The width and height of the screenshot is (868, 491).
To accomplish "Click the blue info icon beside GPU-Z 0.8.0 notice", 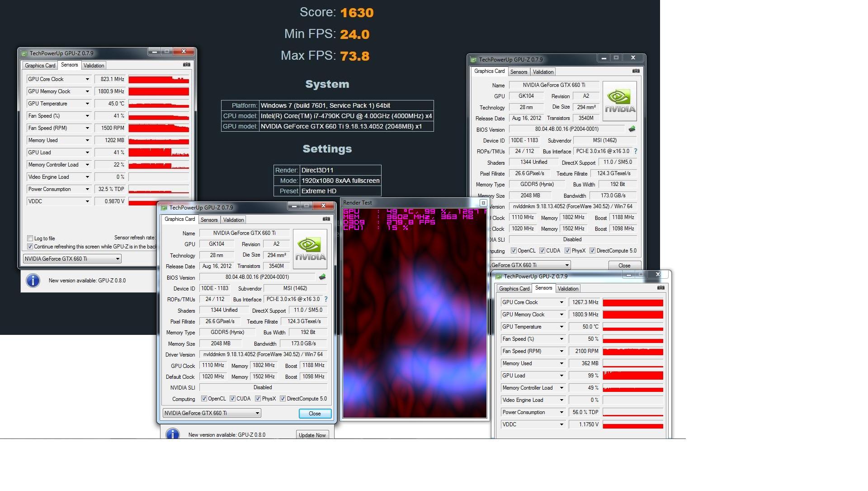I will [33, 281].
